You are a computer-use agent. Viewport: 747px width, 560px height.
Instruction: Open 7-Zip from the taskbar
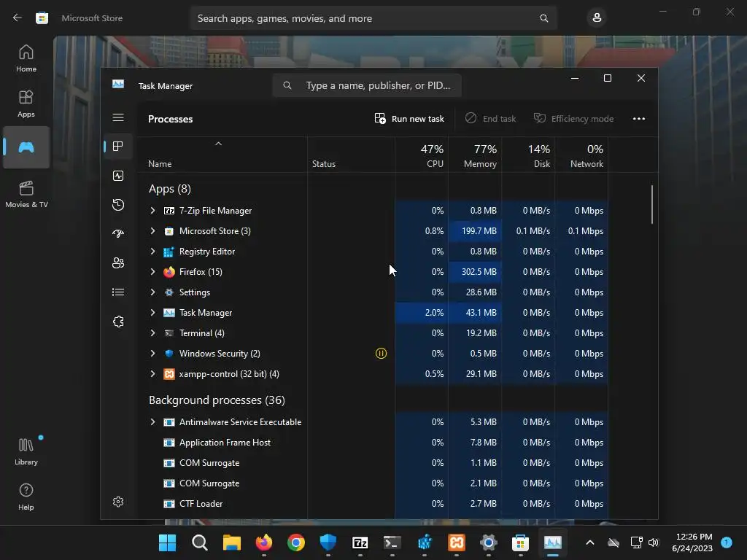click(x=360, y=542)
